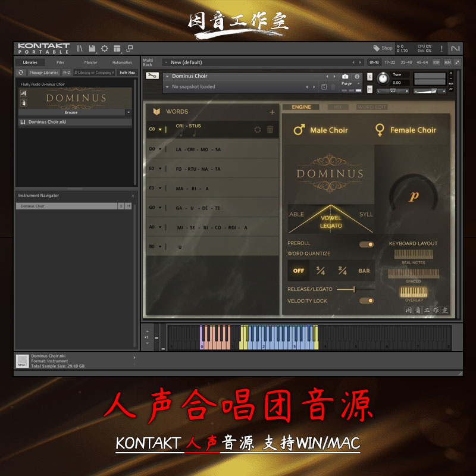The width and height of the screenshot is (476, 476).
Task: Open the G0 key dropdown arrow
Action: [160, 208]
